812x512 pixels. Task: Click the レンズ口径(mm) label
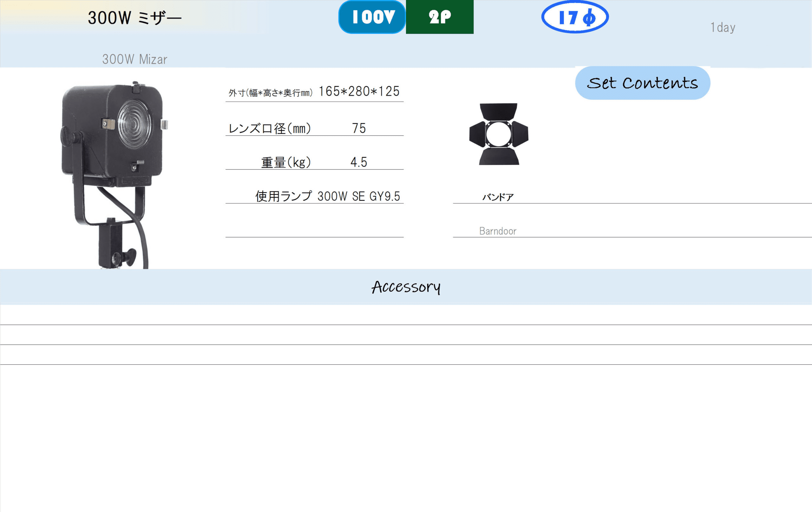[x=269, y=129]
